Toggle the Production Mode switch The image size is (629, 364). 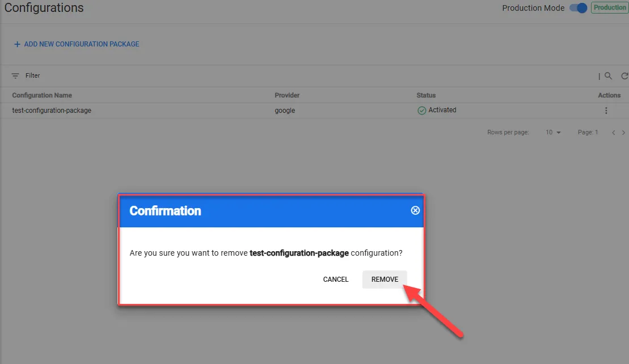579,8
